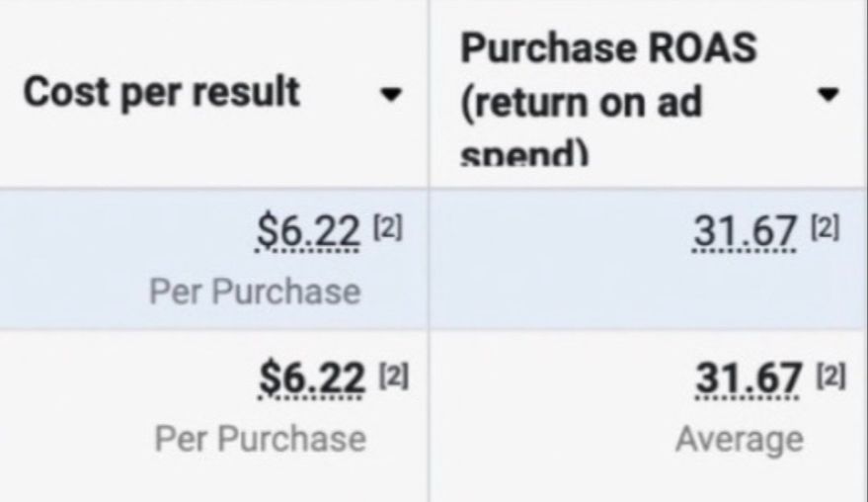
Task: Sort by the Cost per result header label
Action: pos(162,92)
